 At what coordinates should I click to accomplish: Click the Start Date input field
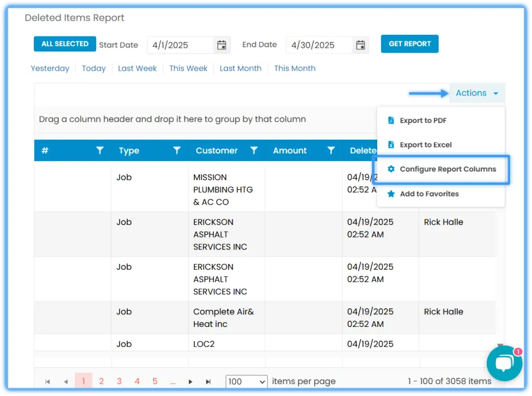tap(181, 45)
